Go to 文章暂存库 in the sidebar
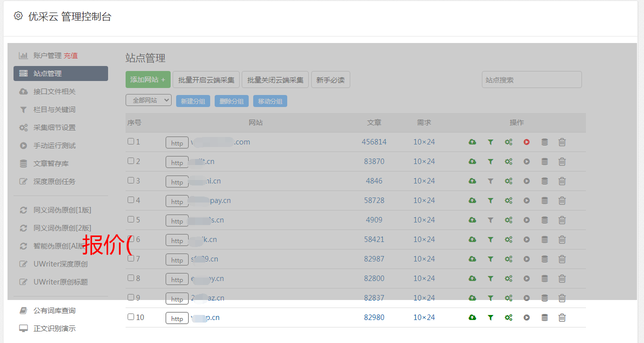Viewport: 644px width, 343px height. tap(51, 163)
